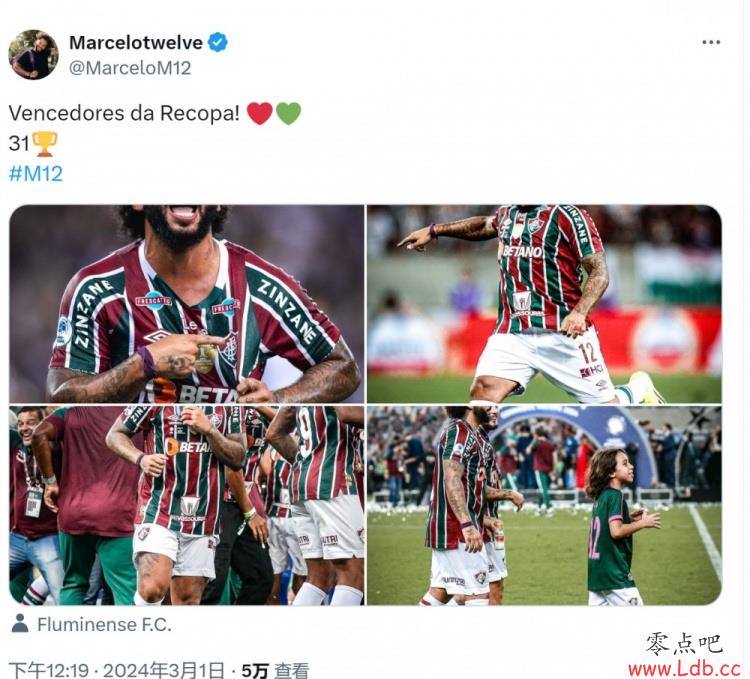
Task: Click the blue verified badge
Action: pyautogui.click(x=218, y=43)
